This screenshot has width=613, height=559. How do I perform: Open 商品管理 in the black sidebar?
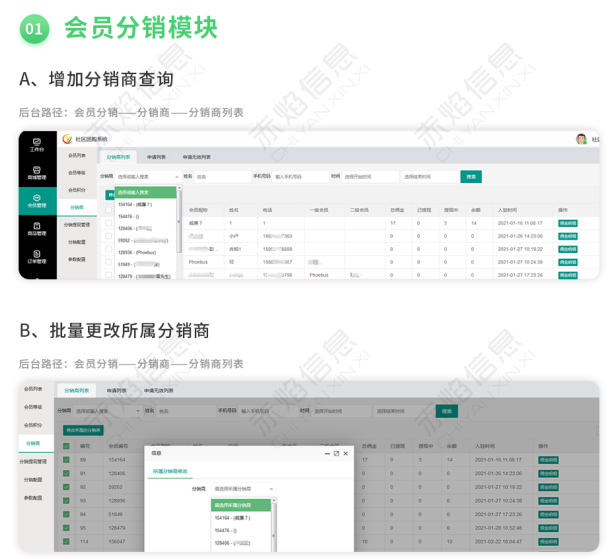point(36,228)
